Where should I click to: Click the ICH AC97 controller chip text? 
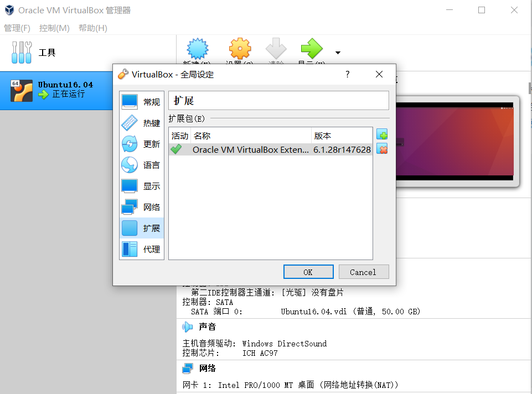pos(260,353)
